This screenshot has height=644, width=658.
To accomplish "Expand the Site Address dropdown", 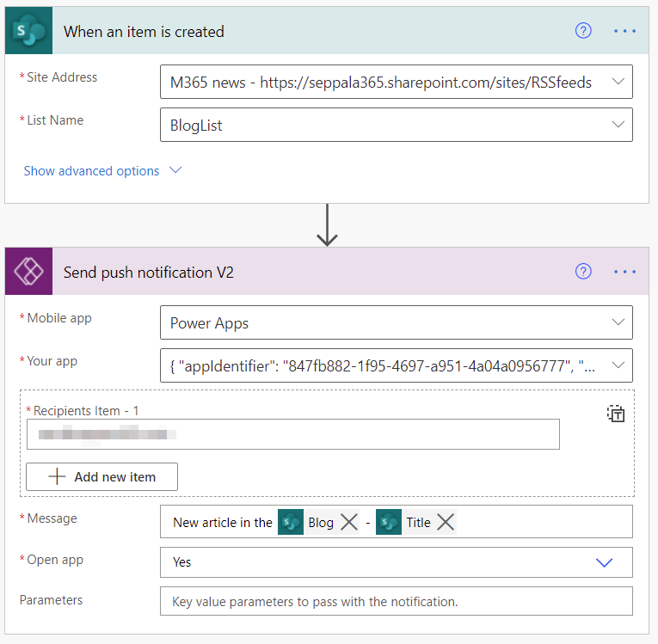I will 618,82.
